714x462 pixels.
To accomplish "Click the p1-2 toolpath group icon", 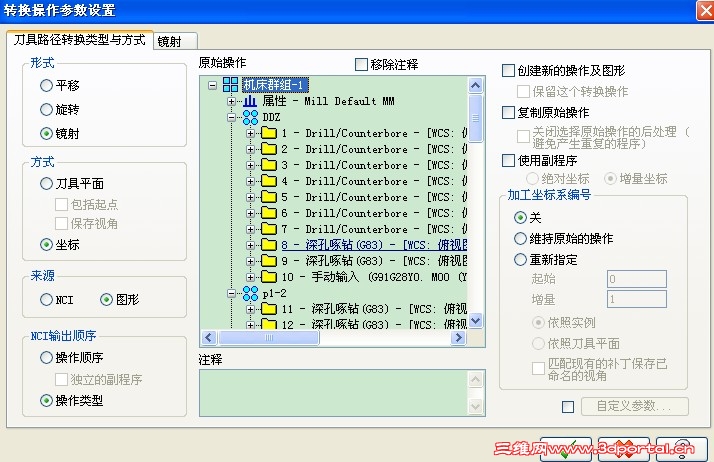I will point(250,293).
